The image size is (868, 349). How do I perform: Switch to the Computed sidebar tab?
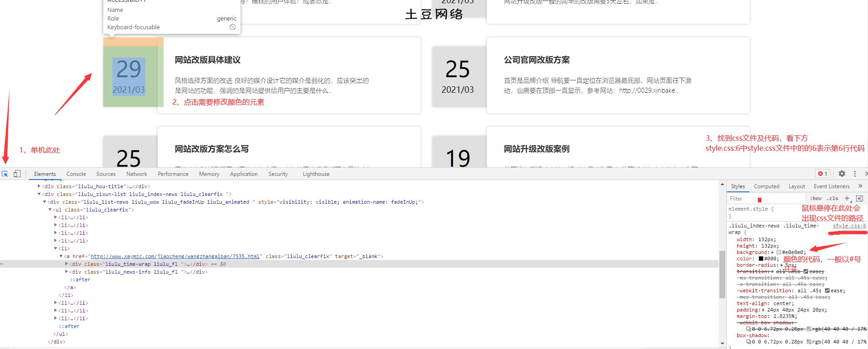point(767,186)
